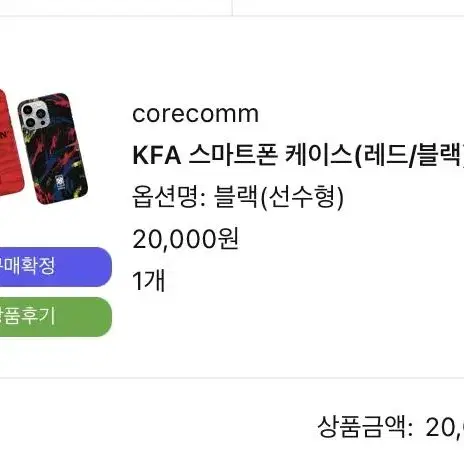Open the corecomm seller name
This screenshot has width=464, height=464.
coord(195,114)
